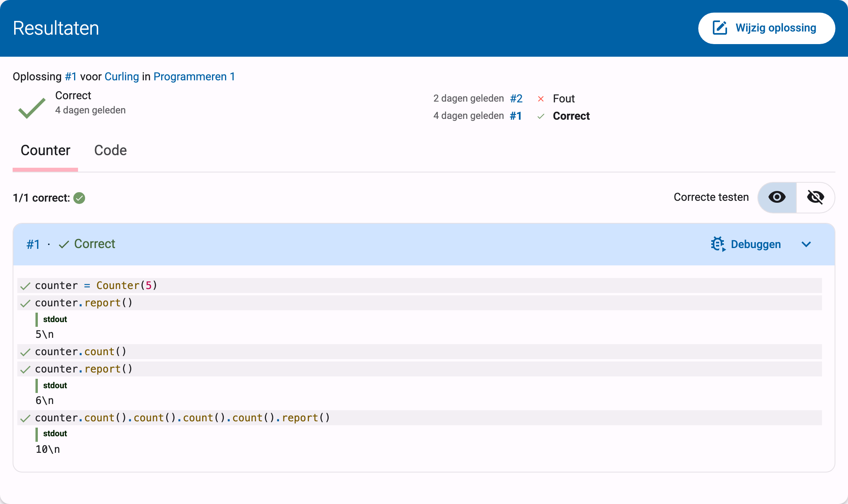Hide correct tests with the crossed-eye toggle
Image resolution: width=848 pixels, height=504 pixels.
[x=815, y=197]
